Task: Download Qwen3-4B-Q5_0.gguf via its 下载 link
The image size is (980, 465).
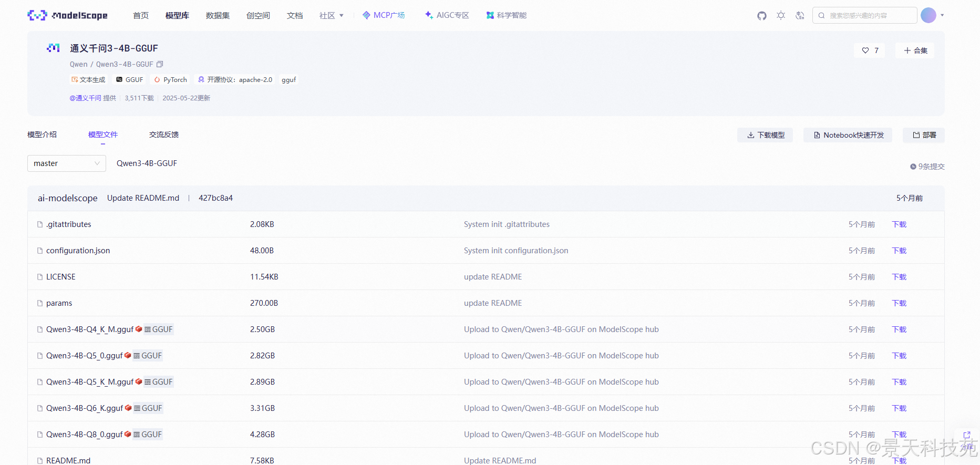Action: [x=899, y=356]
